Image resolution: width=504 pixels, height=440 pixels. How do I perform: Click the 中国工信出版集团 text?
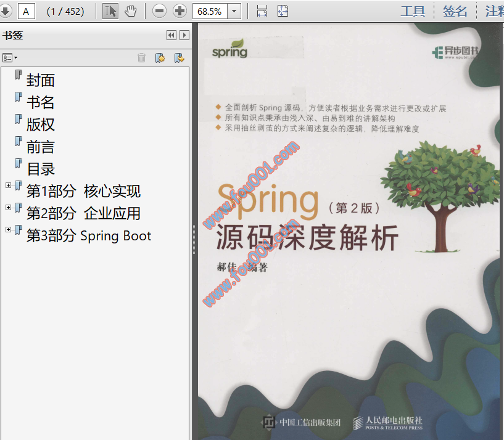310,422
